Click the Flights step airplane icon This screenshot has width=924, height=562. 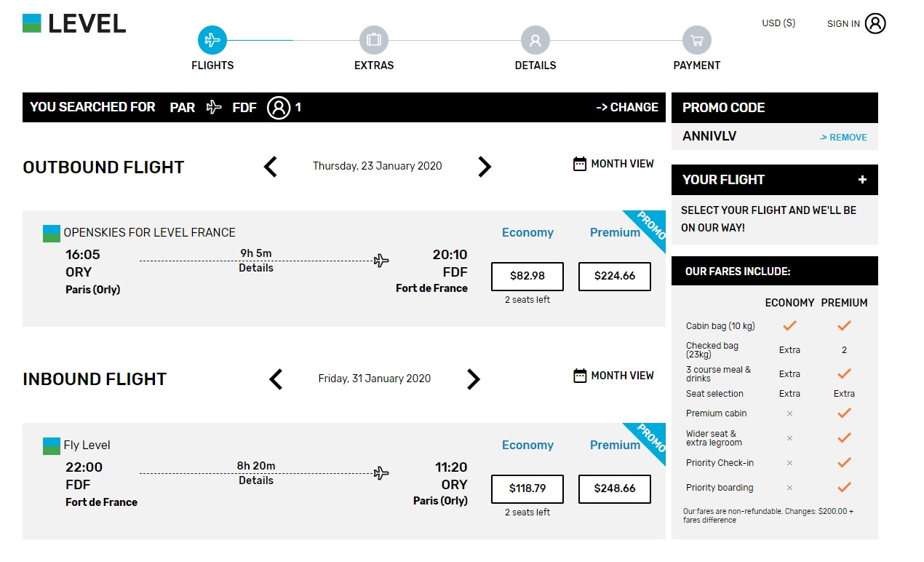pyautogui.click(x=212, y=40)
